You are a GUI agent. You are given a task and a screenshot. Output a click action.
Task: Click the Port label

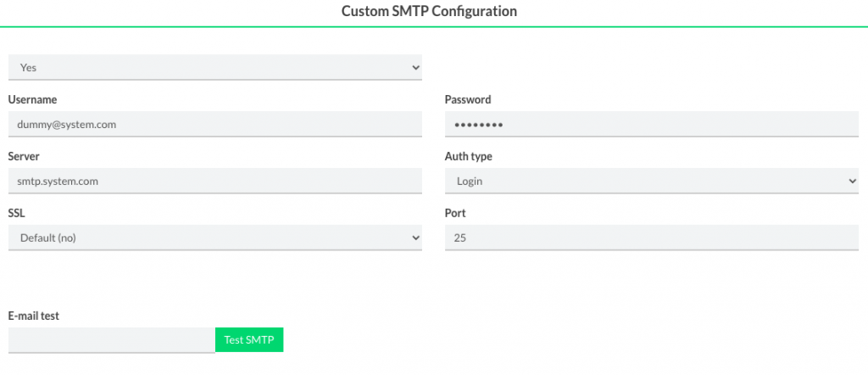(x=455, y=214)
